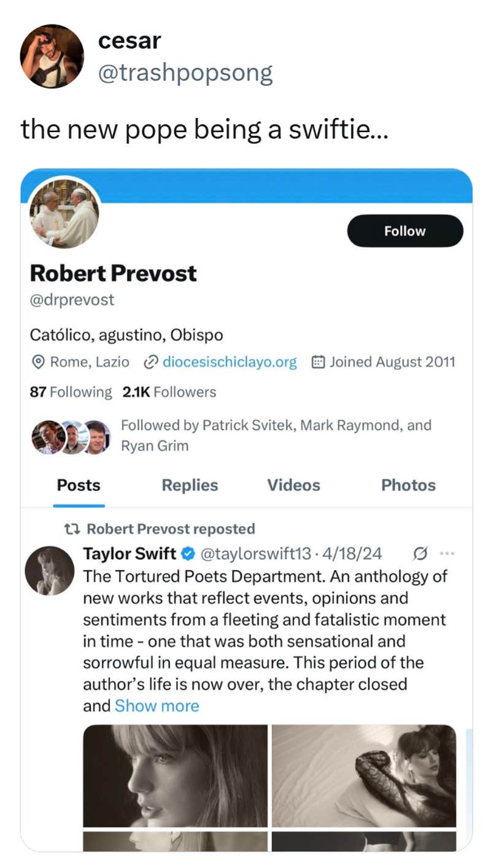
Task: Click the slashed-circle icon on Taylor's post
Action: click(420, 553)
